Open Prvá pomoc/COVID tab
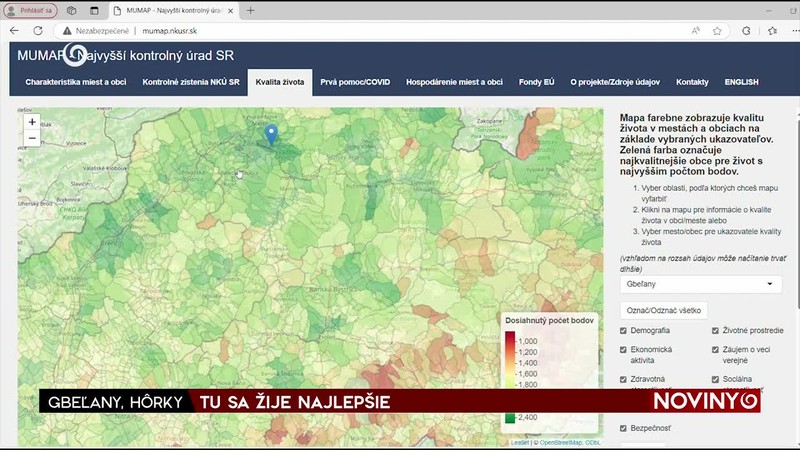The width and height of the screenshot is (800, 450). tap(355, 82)
